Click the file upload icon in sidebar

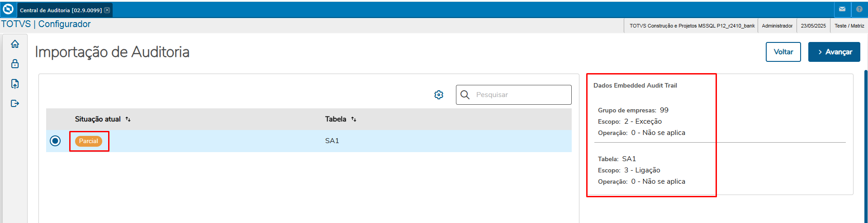tap(15, 84)
